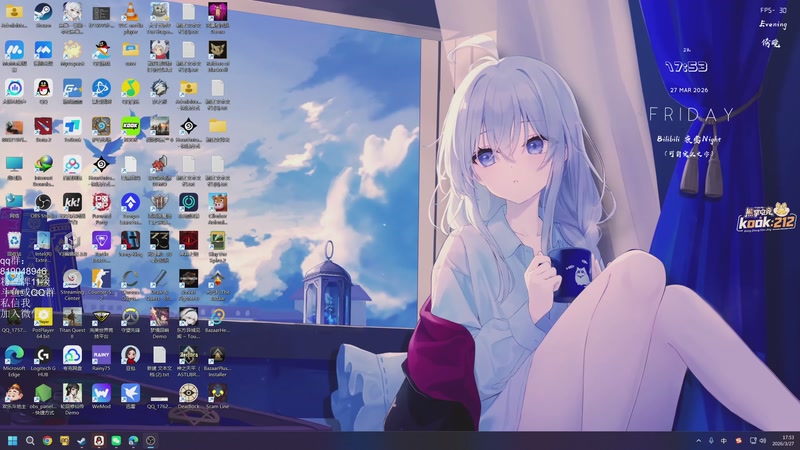Select the 迅雷 blue bird desktop shortcut
This screenshot has height=450, width=800.
[131, 396]
